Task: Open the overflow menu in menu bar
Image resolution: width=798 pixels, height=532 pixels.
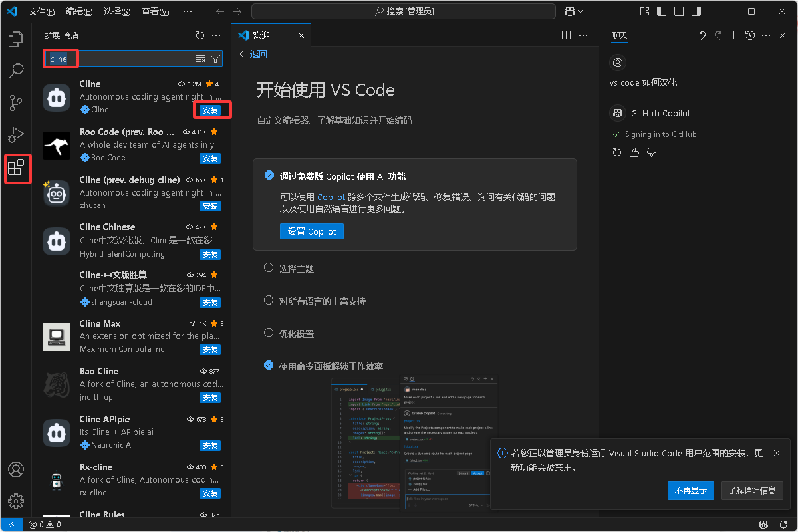Action: pos(188,11)
